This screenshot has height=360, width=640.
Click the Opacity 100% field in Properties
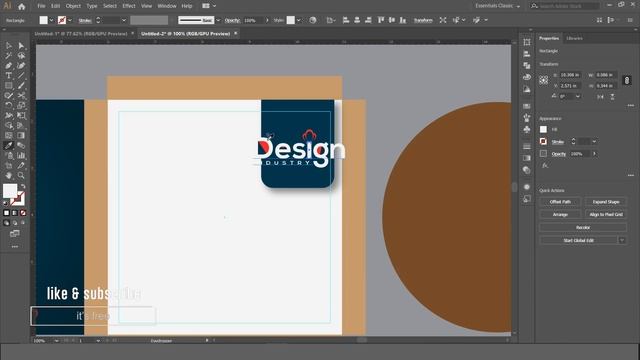pyautogui.click(x=580, y=154)
